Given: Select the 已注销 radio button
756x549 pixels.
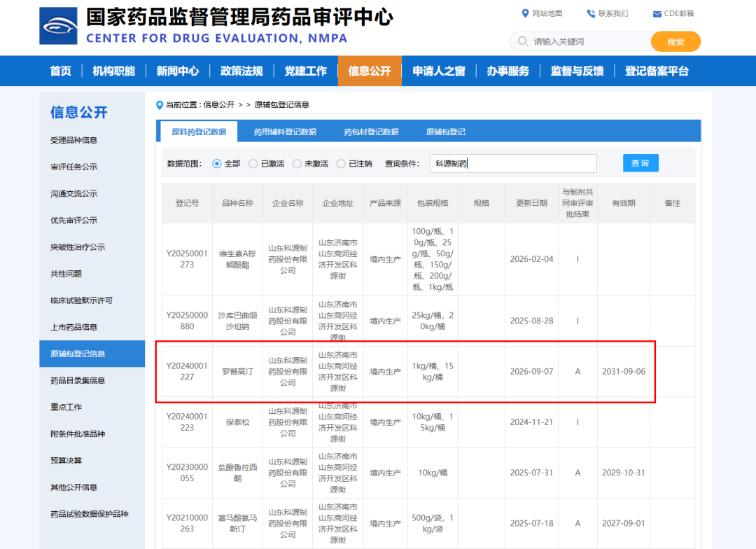Looking at the screenshot, I should pyautogui.click(x=341, y=164).
